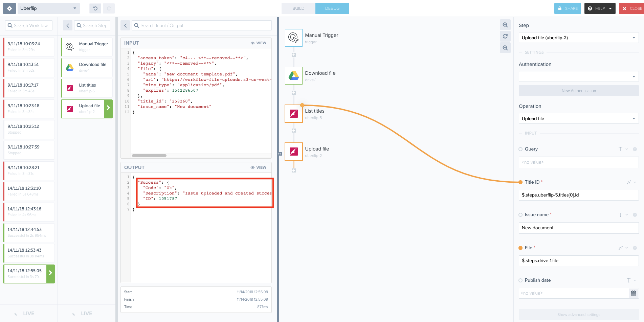Screen dimensions: 644x322
Task: Select the Issue name radio button
Action: (520, 214)
